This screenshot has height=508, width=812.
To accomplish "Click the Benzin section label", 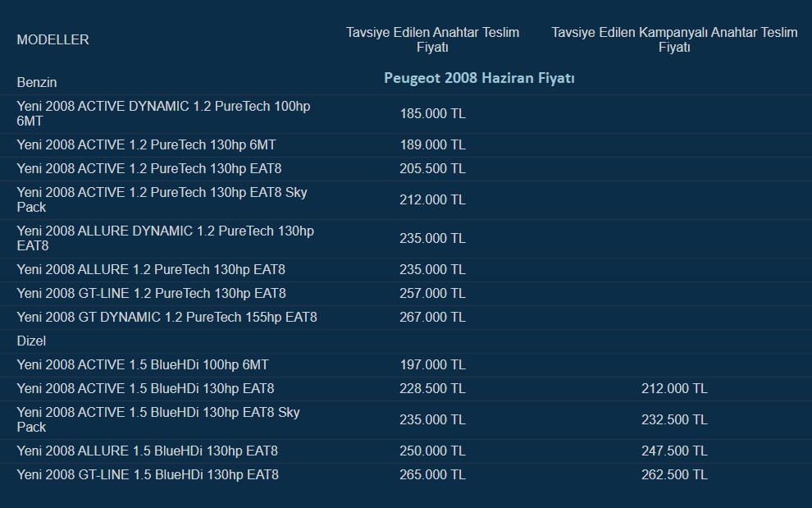I will point(37,82).
